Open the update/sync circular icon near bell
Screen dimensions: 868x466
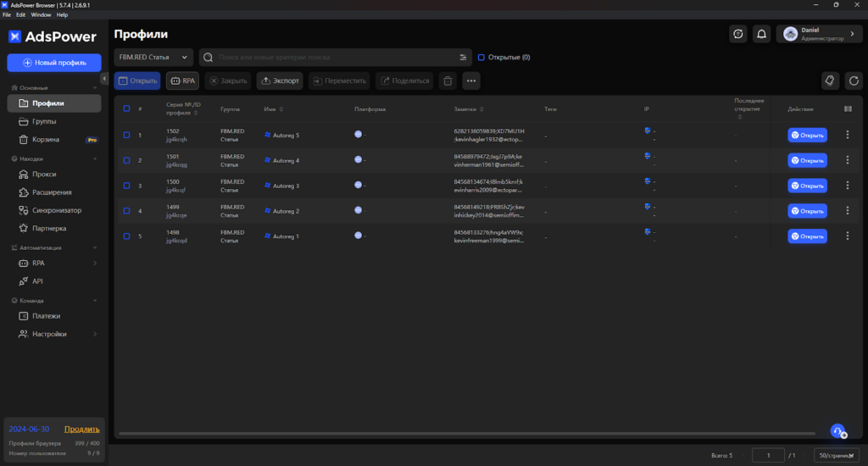[738, 34]
